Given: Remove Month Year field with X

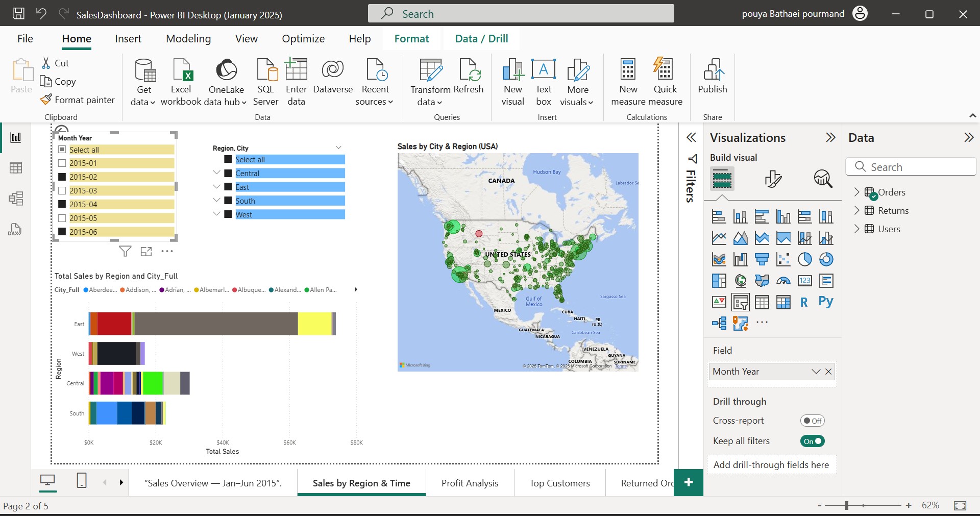Looking at the screenshot, I should (x=828, y=372).
